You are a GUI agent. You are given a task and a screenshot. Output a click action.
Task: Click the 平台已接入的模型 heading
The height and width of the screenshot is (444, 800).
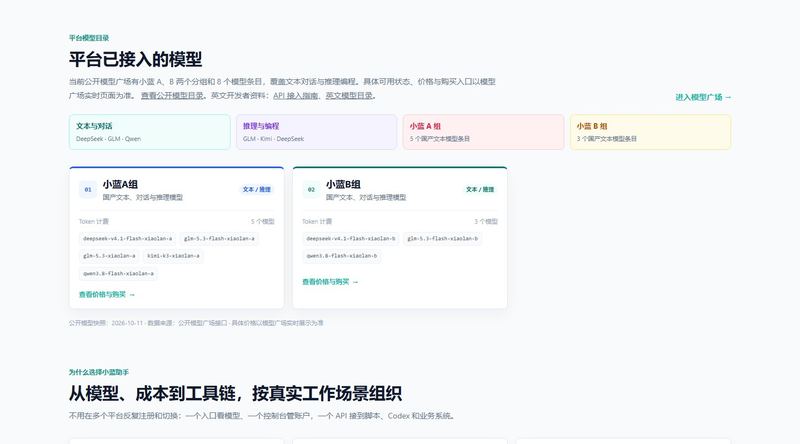point(136,59)
